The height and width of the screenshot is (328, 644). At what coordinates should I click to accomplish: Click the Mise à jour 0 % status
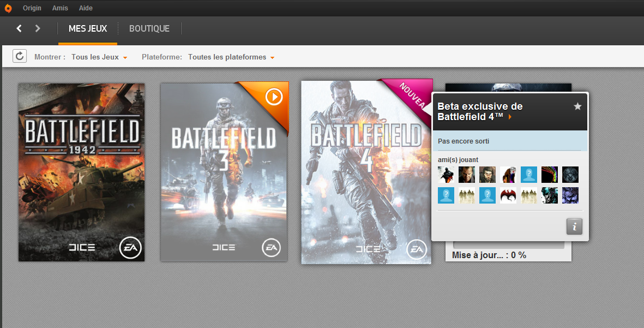coord(489,255)
